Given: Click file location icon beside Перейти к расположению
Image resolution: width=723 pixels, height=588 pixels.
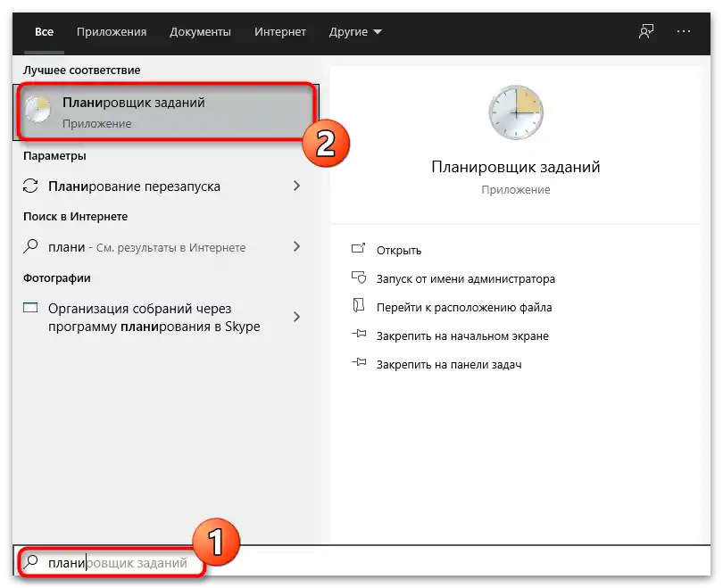Looking at the screenshot, I should point(358,305).
